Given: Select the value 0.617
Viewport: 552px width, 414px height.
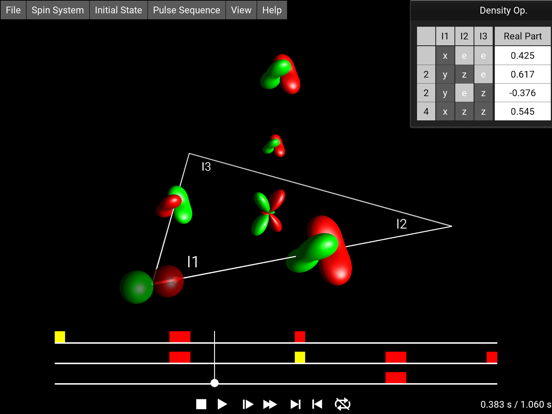Looking at the screenshot, I should (523, 74).
